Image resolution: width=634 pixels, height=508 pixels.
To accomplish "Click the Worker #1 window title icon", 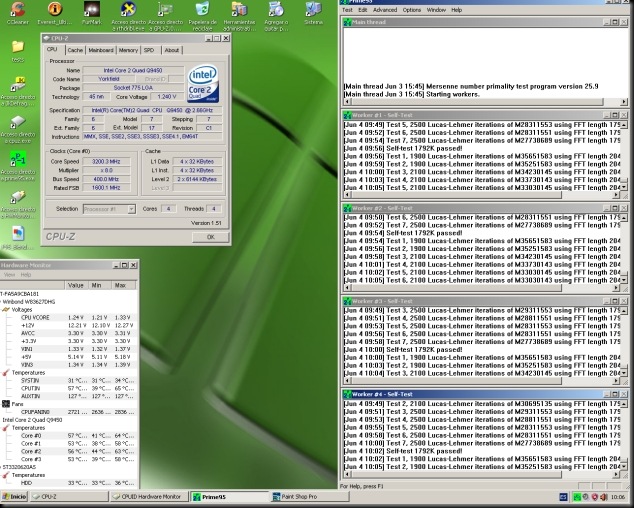I will click(x=347, y=115).
